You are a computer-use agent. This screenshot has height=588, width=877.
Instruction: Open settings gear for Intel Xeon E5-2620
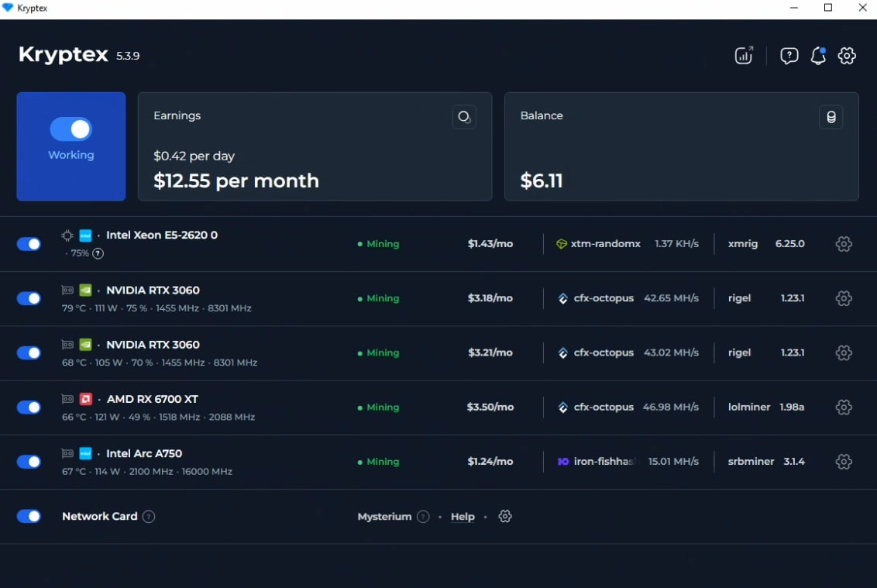pos(844,244)
